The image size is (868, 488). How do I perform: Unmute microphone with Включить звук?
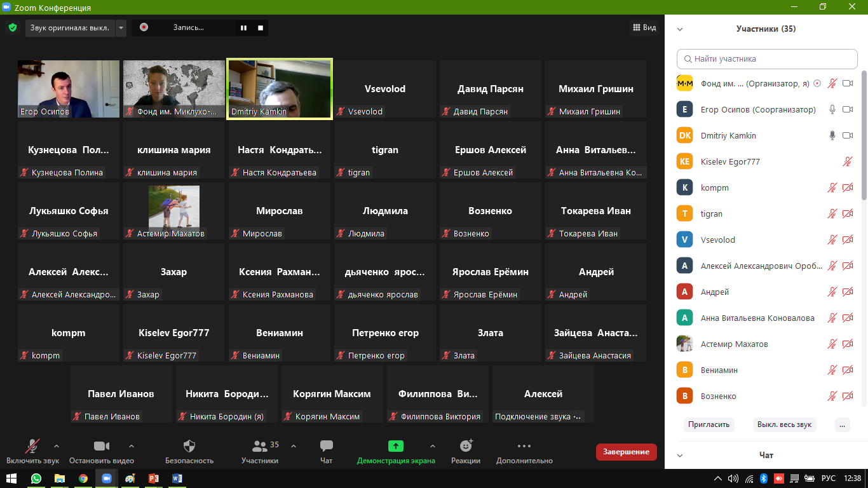click(32, 446)
